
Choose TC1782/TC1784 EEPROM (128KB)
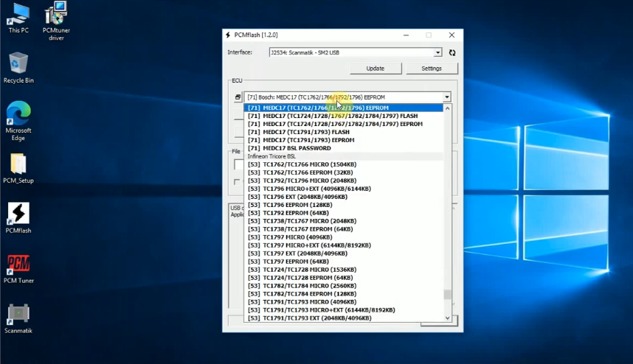point(343,293)
